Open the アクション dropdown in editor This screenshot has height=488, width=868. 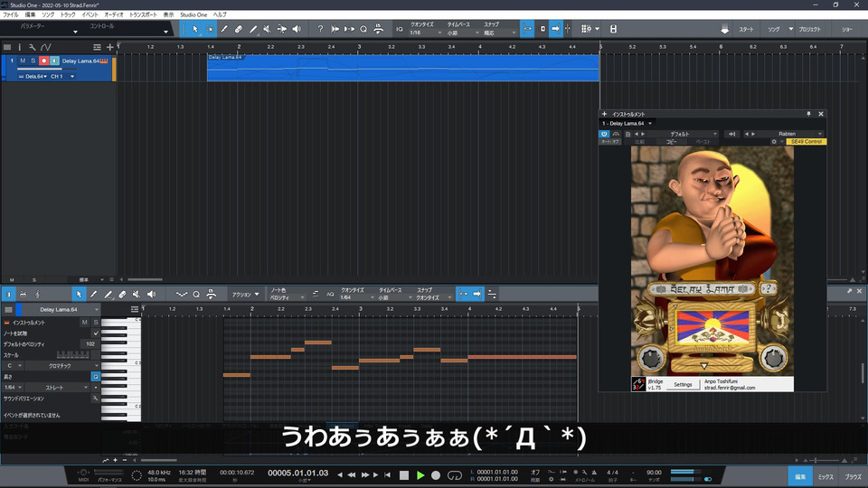click(x=245, y=295)
